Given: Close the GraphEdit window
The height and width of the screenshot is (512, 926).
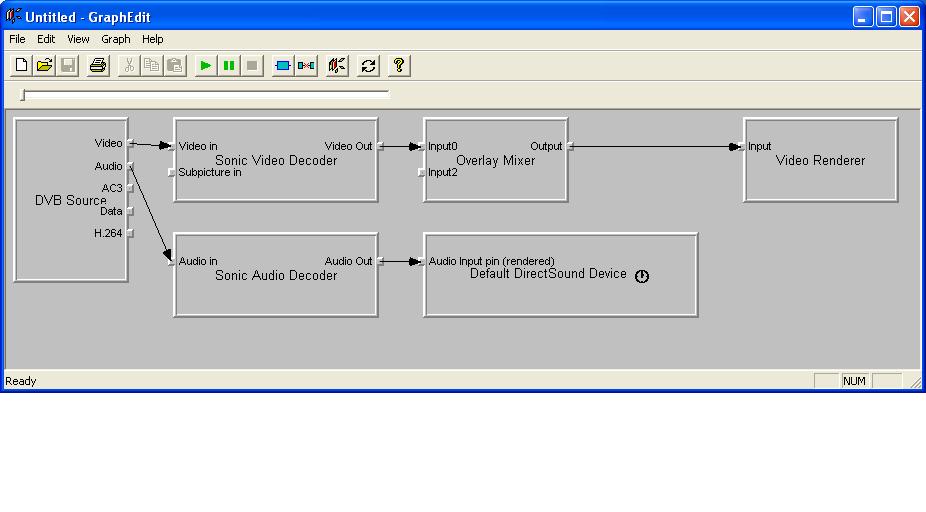Looking at the screenshot, I should 909,17.
